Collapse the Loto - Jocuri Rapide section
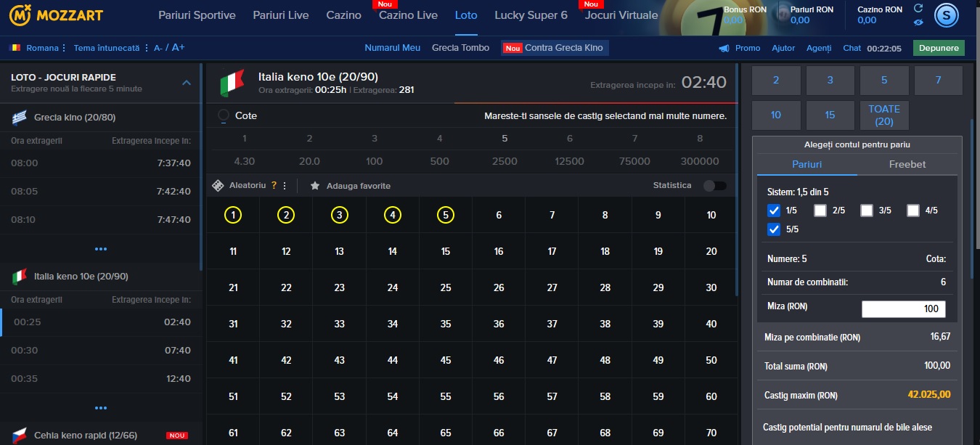The height and width of the screenshot is (445, 980). coord(187,83)
